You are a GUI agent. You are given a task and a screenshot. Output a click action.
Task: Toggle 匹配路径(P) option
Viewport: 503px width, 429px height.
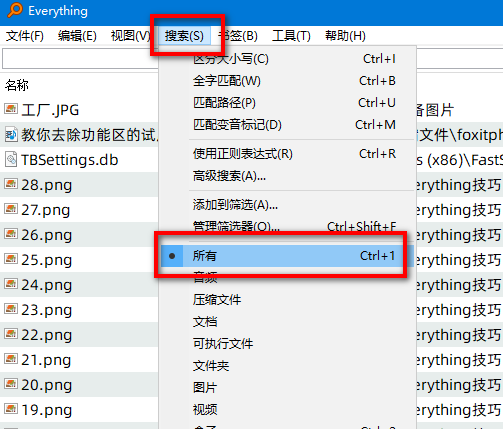[x=287, y=103]
